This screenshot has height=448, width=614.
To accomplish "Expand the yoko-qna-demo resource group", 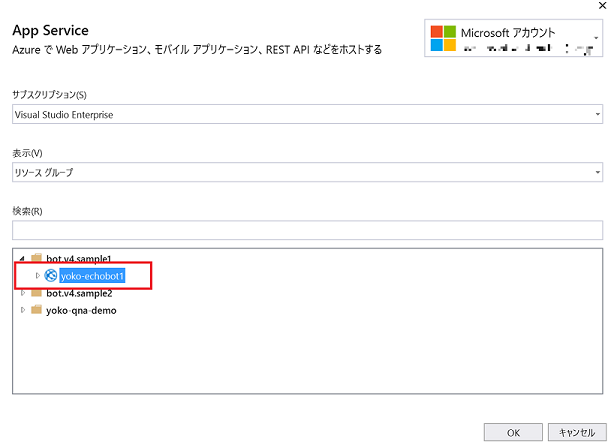I will [23, 310].
